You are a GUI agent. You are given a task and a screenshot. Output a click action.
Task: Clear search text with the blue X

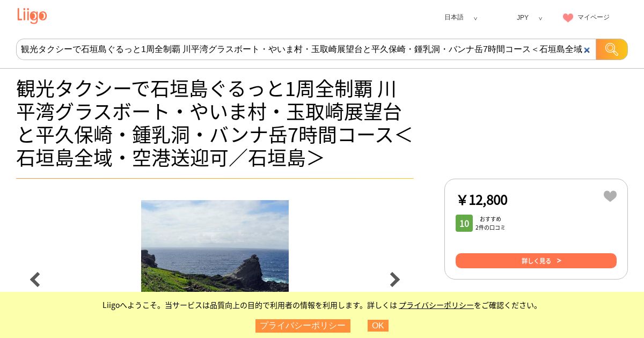pyautogui.click(x=587, y=50)
